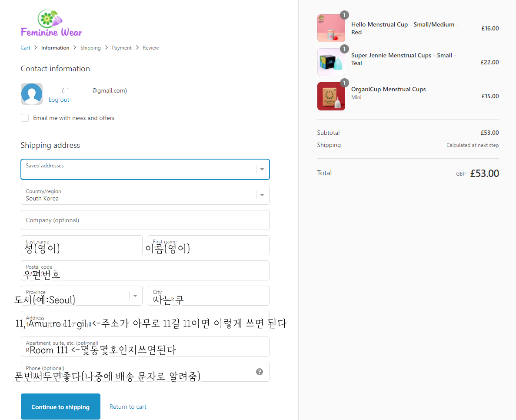This screenshot has width=516, height=420.
Task: Select the Information breadcrumb step
Action: pyautogui.click(x=55, y=48)
